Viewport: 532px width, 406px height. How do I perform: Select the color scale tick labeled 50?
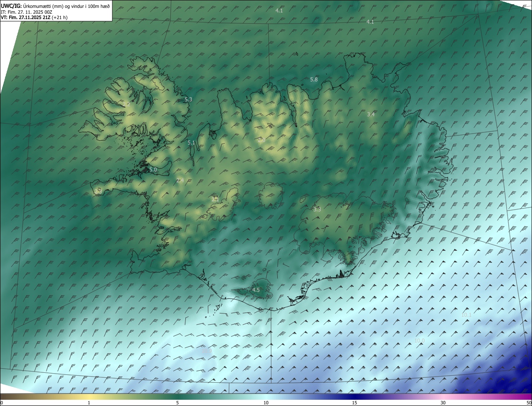[529, 403]
